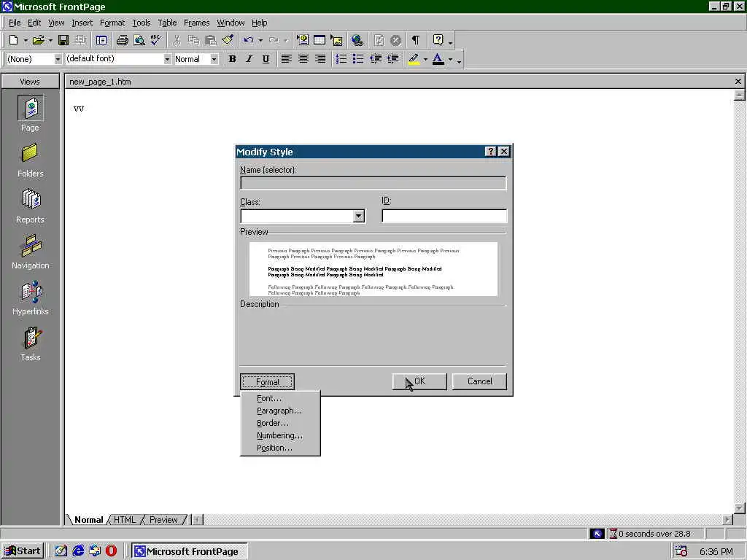The image size is (747, 560).
Task: Open the Font Color dropdown arrow
Action: tap(450, 60)
